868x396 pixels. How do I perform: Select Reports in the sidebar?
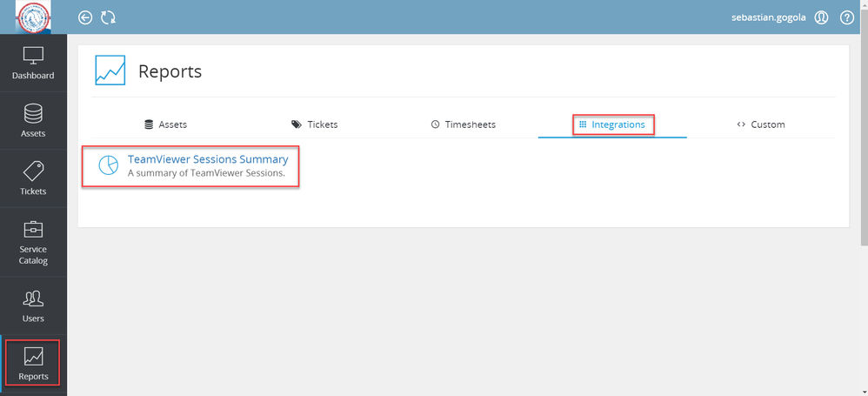(x=33, y=363)
